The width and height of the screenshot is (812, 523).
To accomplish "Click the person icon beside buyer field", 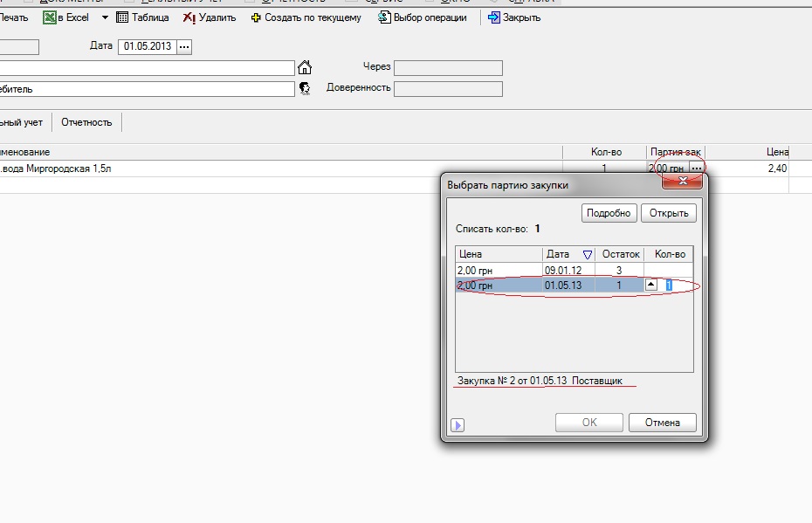I will pos(305,88).
